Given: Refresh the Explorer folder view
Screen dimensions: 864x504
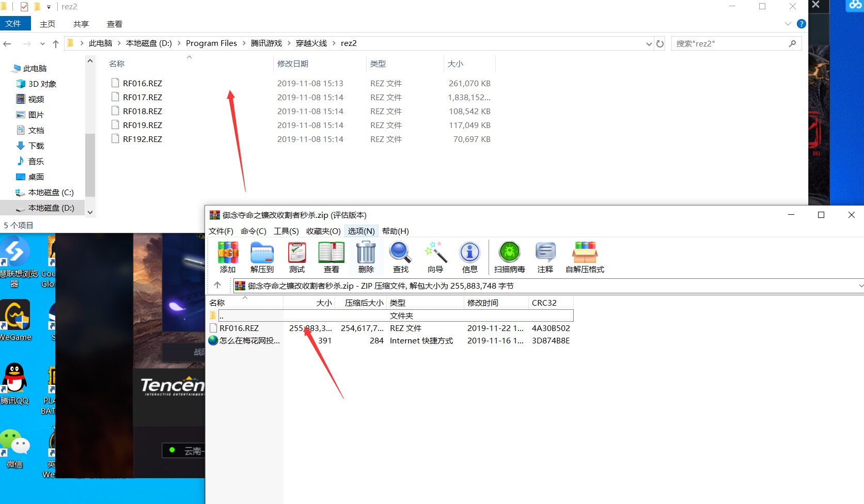Looking at the screenshot, I should point(660,44).
